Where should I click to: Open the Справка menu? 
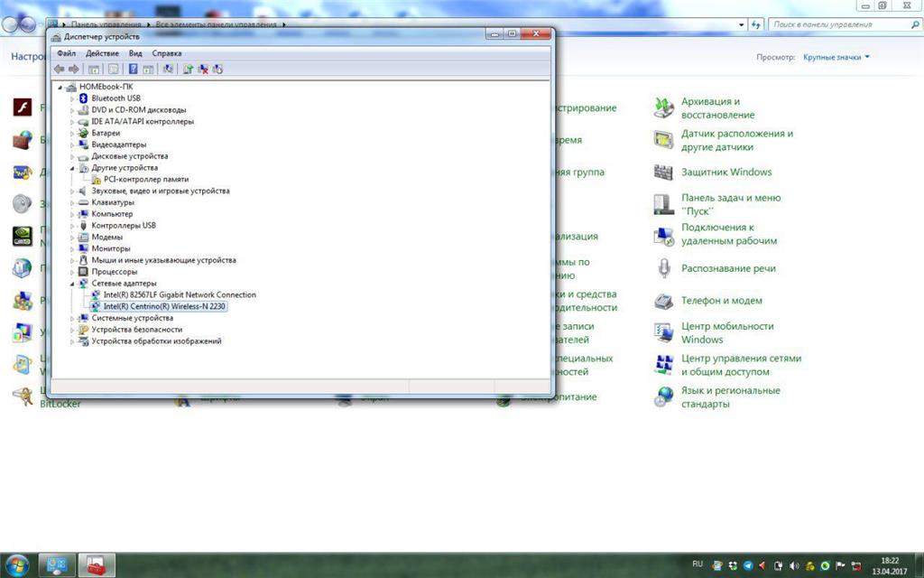click(x=167, y=53)
